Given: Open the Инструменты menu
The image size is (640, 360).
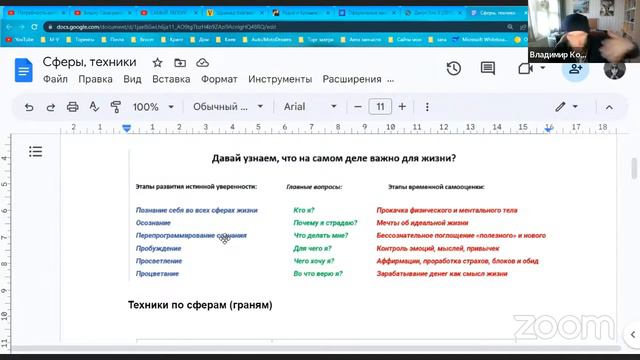Looking at the screenshot, I should 280,79.
